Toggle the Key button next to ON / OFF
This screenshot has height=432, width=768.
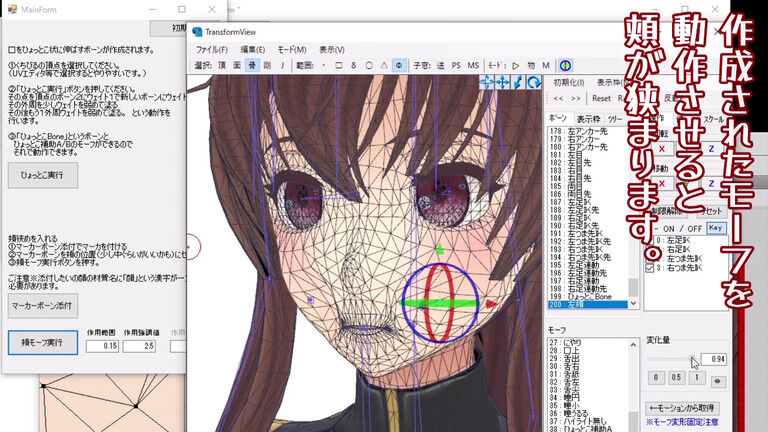[716, 228]
